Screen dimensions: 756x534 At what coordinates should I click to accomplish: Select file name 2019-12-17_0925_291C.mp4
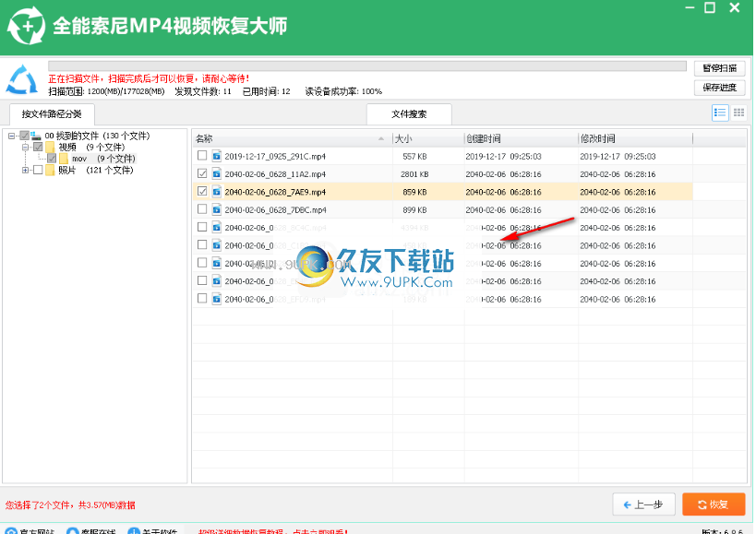click(x=275, y=156)
